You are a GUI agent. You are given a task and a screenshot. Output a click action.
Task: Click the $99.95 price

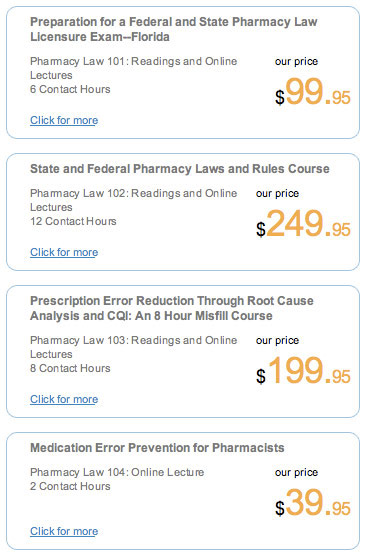click(x=313, y=93)
